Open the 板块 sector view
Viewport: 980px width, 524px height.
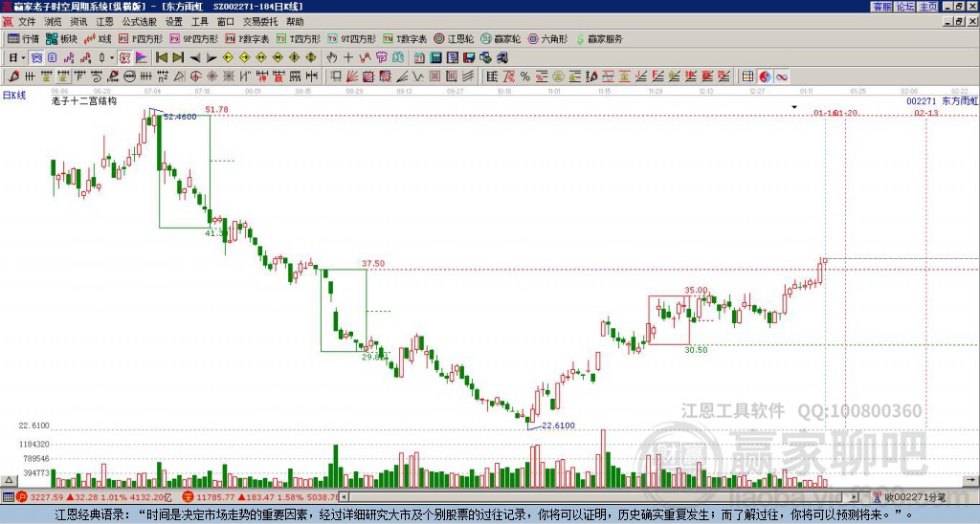(62, 38)
